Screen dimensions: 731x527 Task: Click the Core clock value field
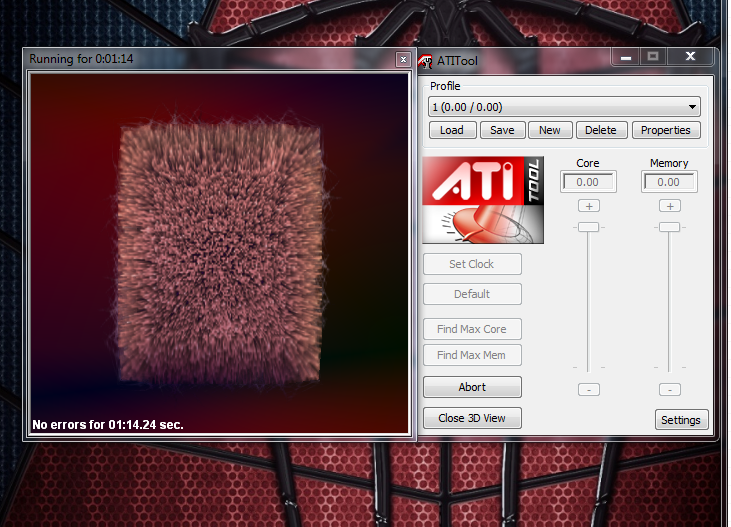(x=588, y=182)
